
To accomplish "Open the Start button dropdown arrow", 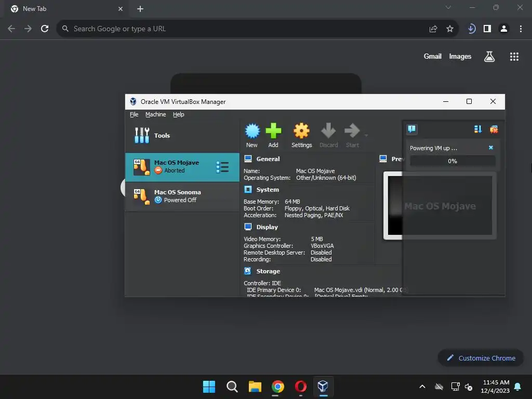I will (366, 136).
